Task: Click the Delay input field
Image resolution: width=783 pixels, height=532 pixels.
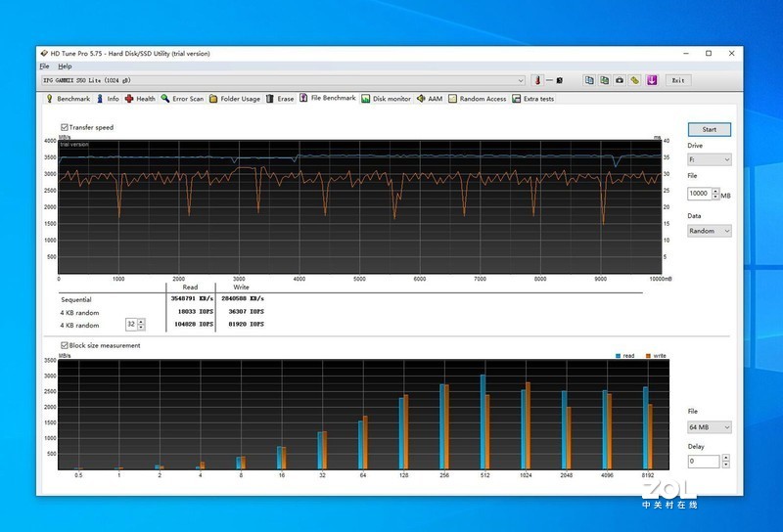Action: 704,462
